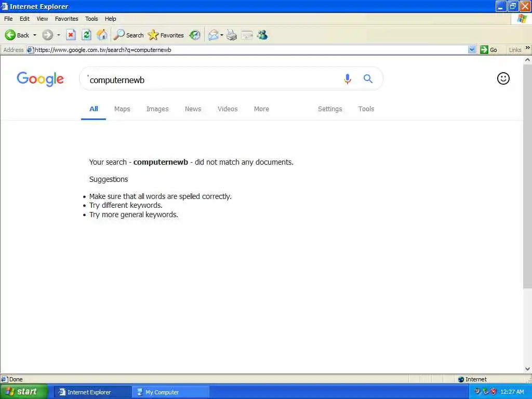Click the Done status bar text
This screenshot has height=399, width=532.
click(x=16, y=379)
